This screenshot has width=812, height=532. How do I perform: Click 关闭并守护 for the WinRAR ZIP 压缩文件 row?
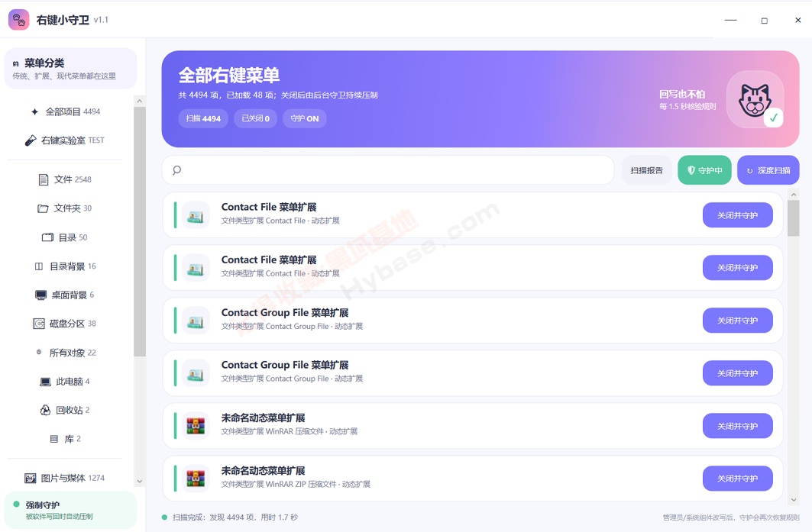tap(737, 479)
